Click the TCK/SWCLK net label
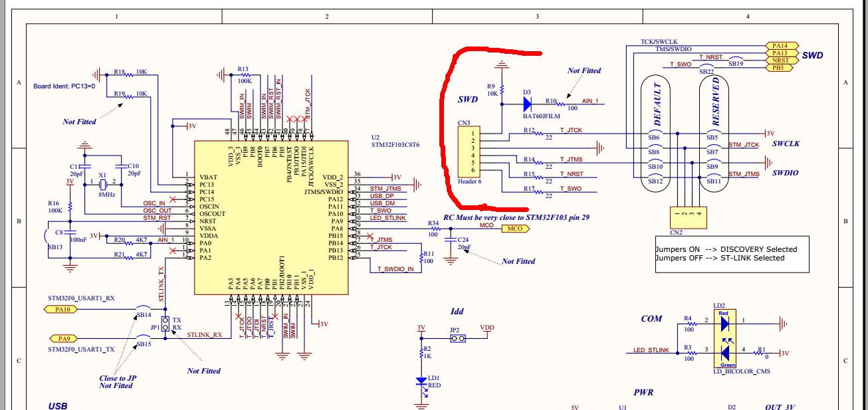The width and height of the screenshot is (868, 410). coord(659,42)
